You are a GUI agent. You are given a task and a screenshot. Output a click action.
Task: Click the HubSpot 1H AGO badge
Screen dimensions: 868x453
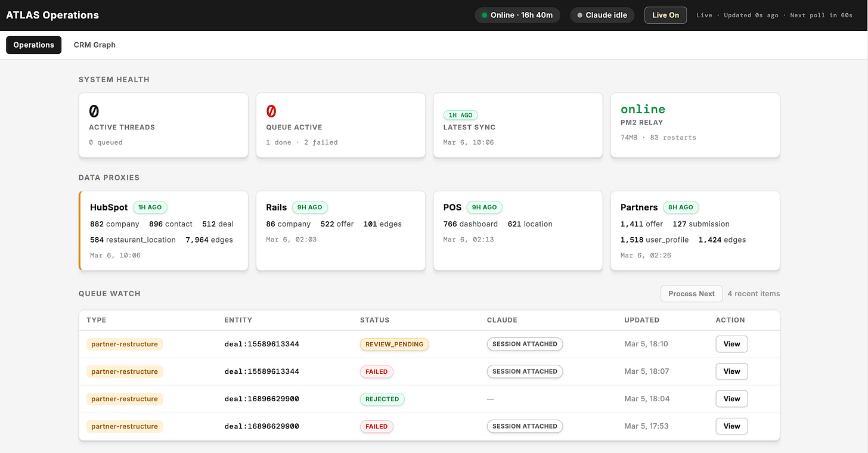150,207
